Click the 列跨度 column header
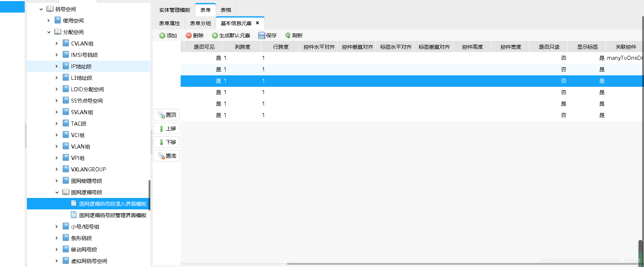The image size is (644, 267). tap(243, 47)
